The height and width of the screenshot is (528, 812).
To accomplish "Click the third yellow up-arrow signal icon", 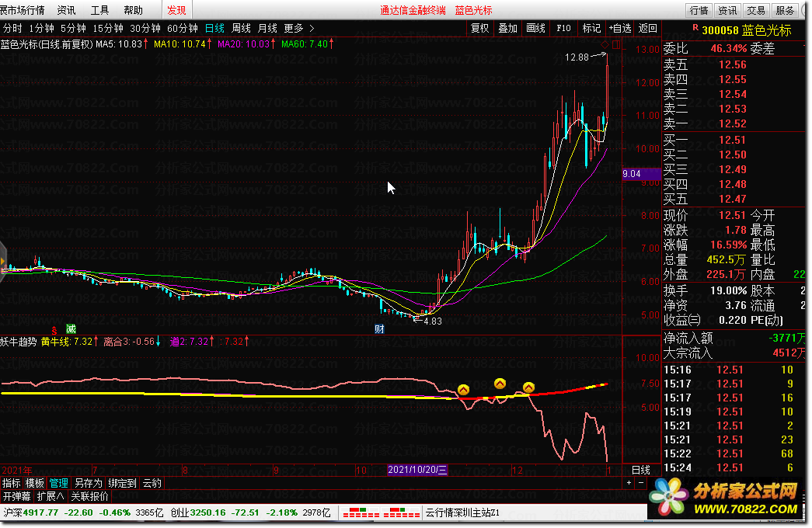I will [528, 387].
